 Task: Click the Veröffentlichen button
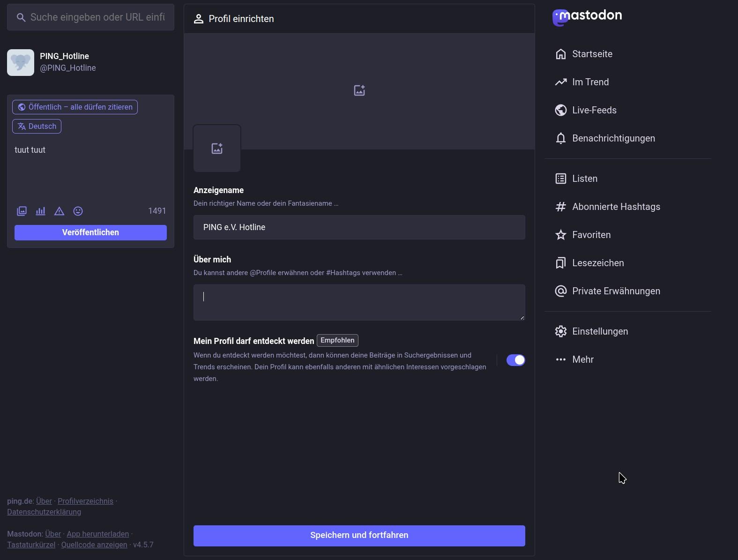tap(90, 232)
